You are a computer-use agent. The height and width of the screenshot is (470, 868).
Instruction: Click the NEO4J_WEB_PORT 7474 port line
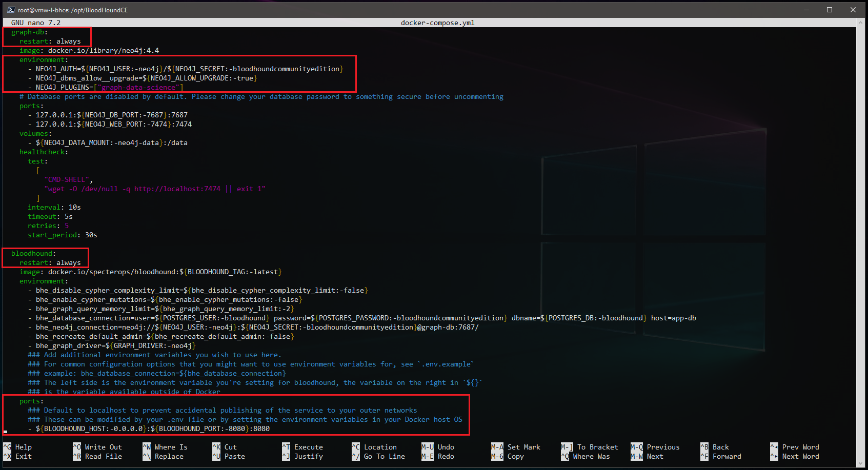(x=110, y=124)
